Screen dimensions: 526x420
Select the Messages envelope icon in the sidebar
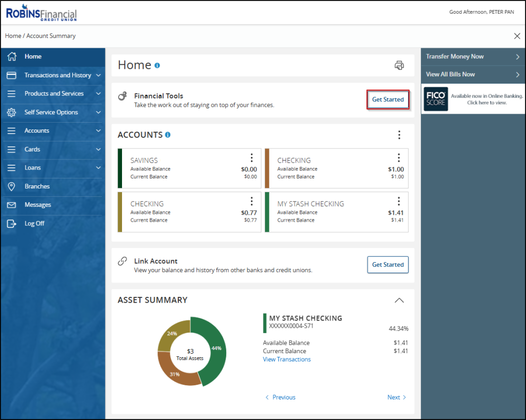(x=12, y=205)
